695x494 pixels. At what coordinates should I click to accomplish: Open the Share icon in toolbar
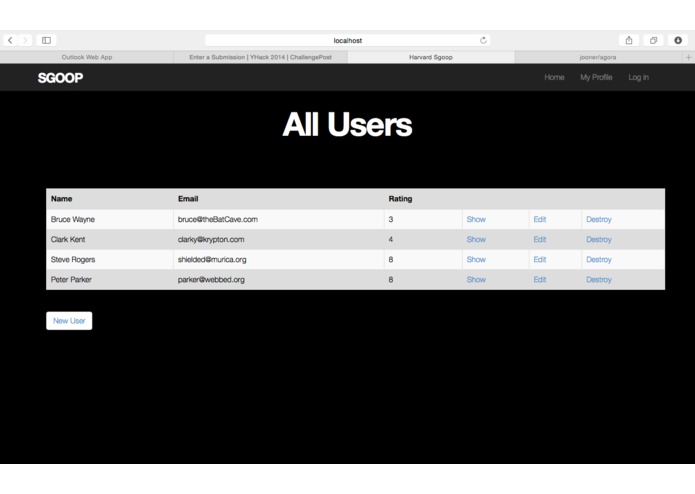(629, 40)
